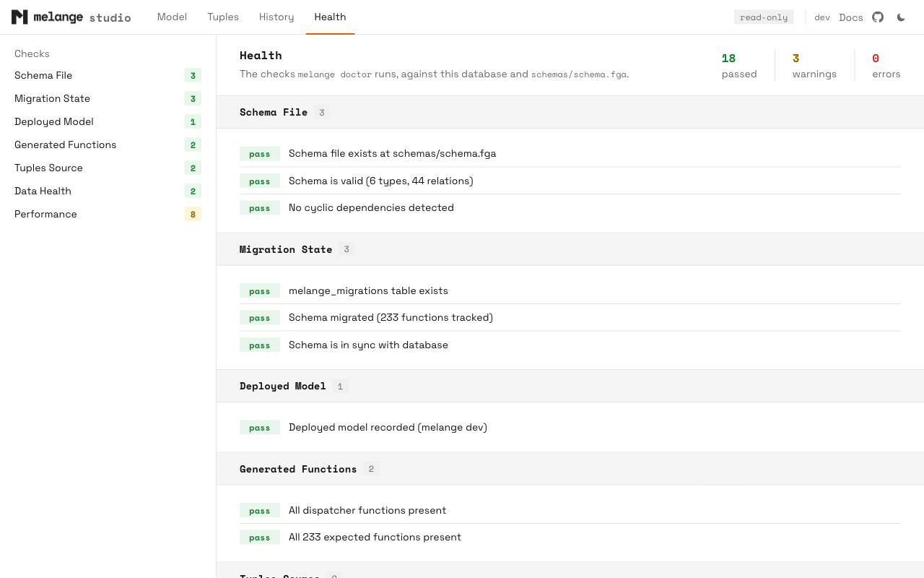
Task: Go to Generated Functions in sidebar
Action: (x=108, y=144)
